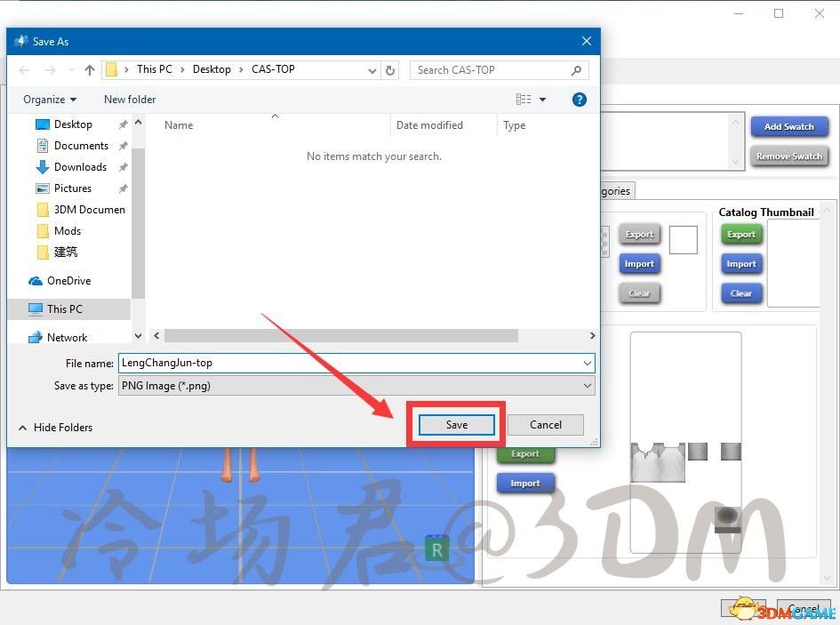The image size is (840, 625).
Task: Refresh the CAS-TOP folder view
Action: (391, 69)
